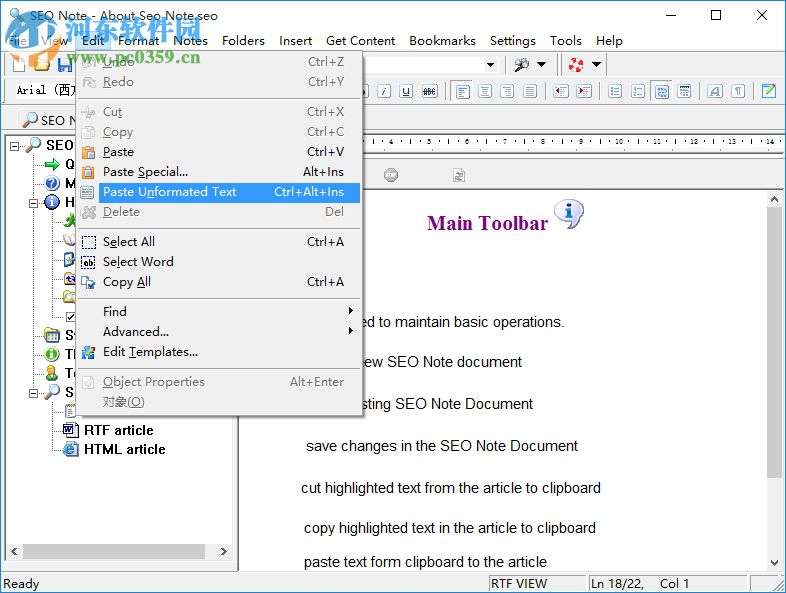Expand the Find submenu
Viewport: 786px width, 593px height.
[x=220, y=311]
